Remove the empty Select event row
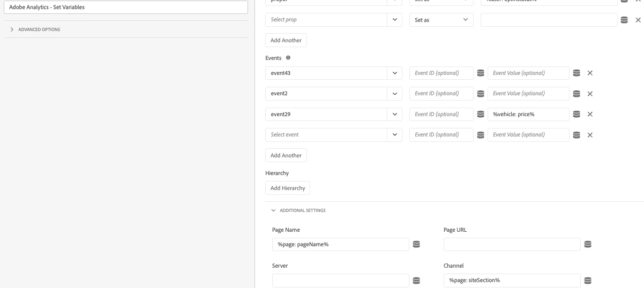Viewport: 644px width, 288px height. click(x=590, y=135)
